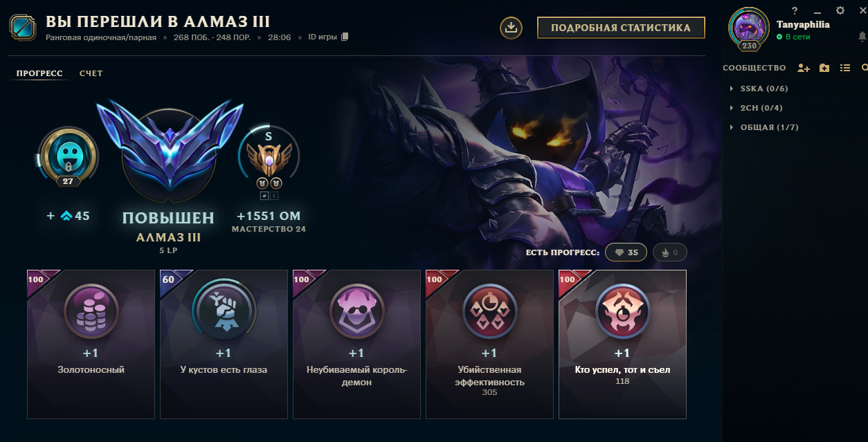Open settings gear icon
The height and width of the screenshot is (442, 868).
click(840, 10)
